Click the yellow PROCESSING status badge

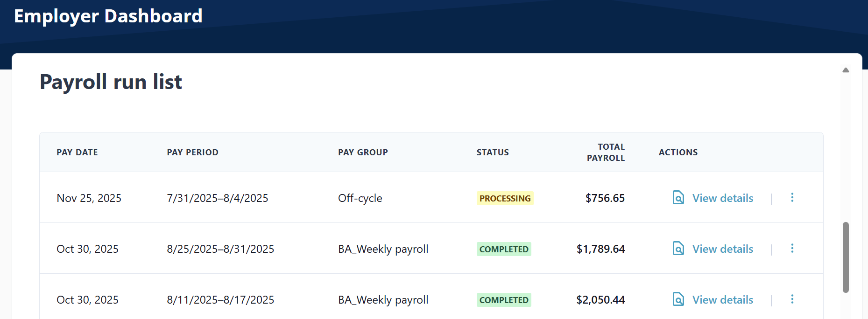point(505,198)
